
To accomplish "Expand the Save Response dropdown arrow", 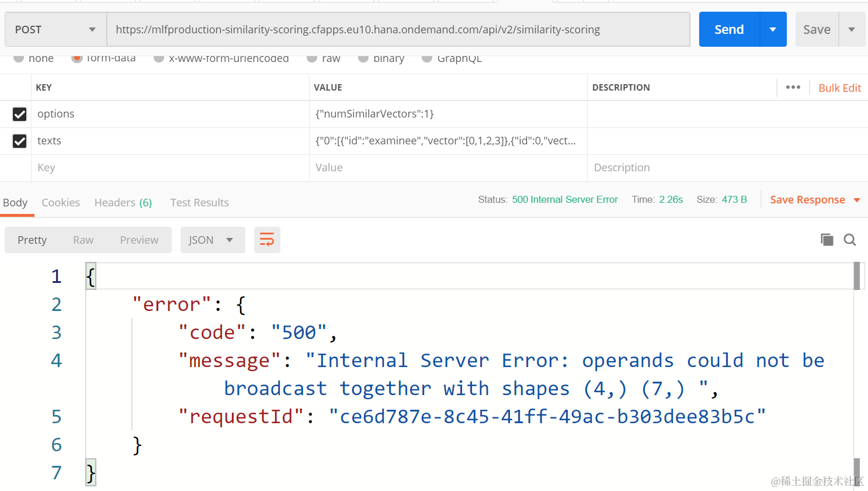I will [857, 200].
